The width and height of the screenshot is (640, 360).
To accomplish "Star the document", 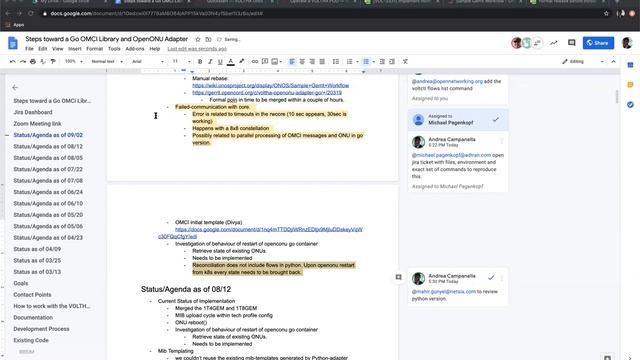I will pos(198,39).
